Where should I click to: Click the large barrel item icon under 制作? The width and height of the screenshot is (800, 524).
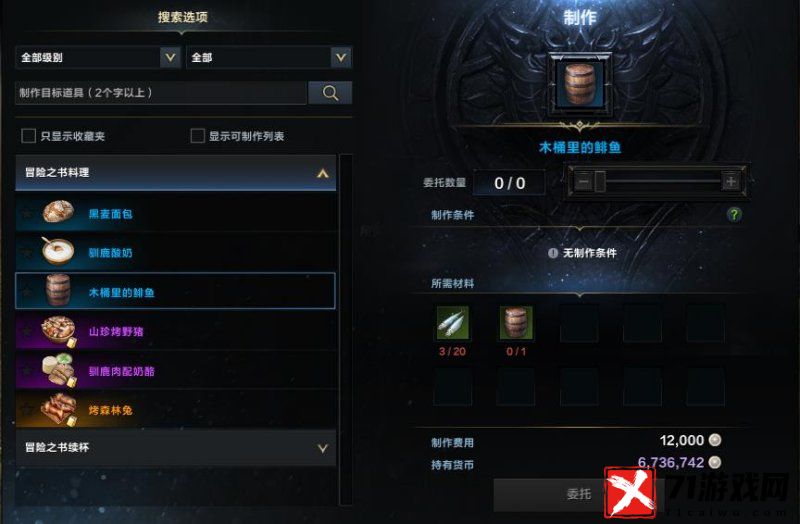[580, 84]
